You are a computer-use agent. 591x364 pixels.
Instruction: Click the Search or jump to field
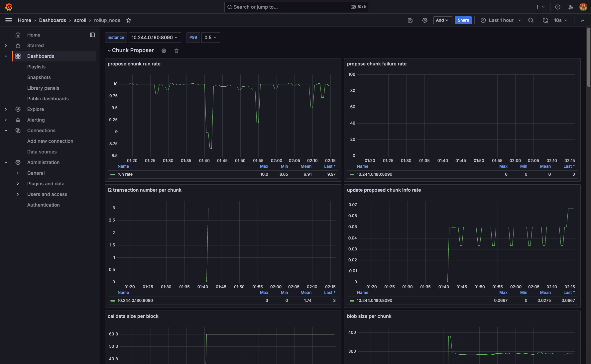pyautogui.click(x=296, y=7)
